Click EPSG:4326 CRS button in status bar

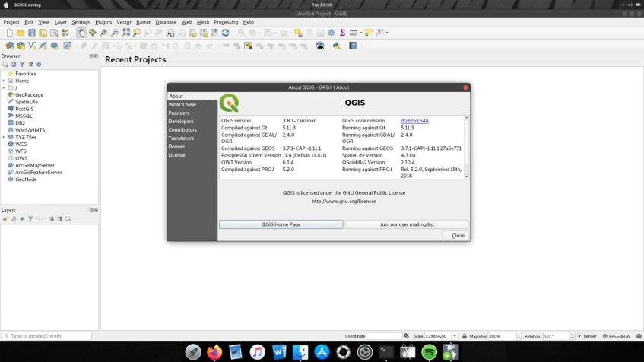(616, 336)
